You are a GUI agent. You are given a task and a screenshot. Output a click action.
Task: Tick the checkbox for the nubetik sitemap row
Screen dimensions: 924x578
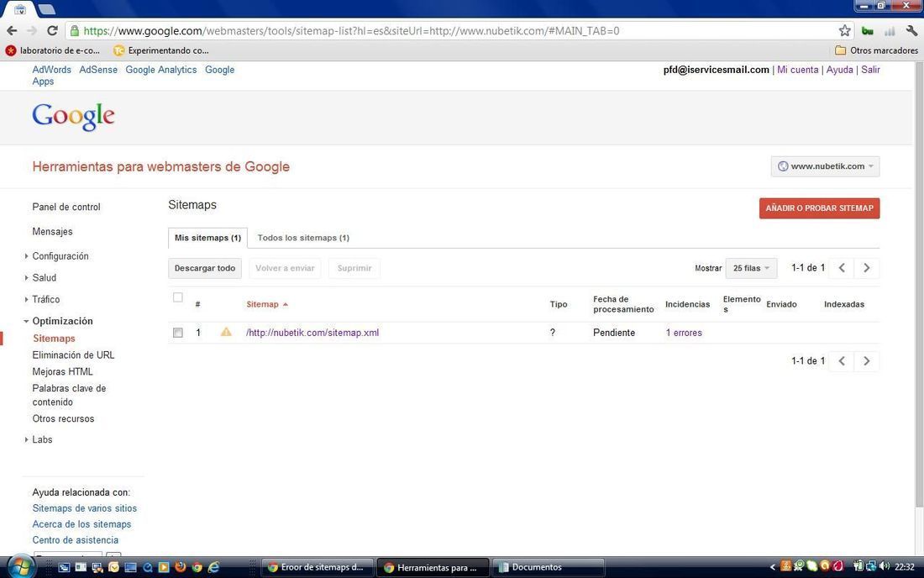(178, 333)
